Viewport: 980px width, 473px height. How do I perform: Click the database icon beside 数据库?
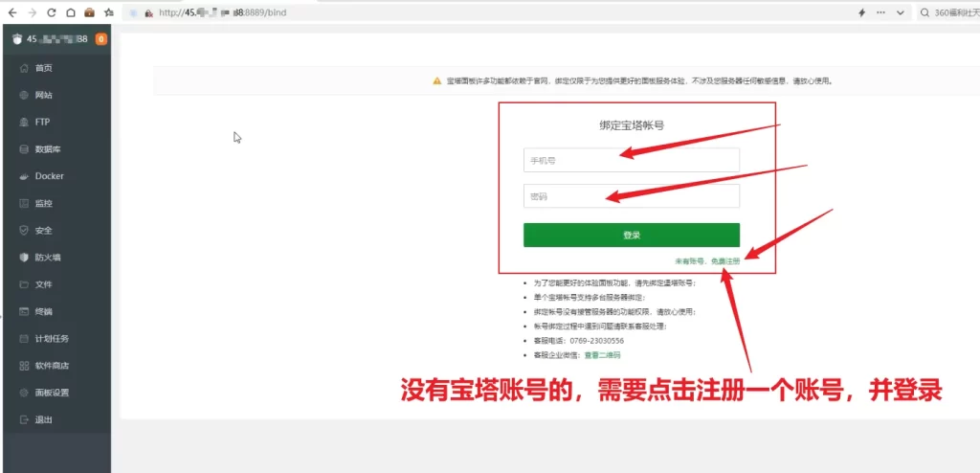pyautogui.click(x=24, y=149)
